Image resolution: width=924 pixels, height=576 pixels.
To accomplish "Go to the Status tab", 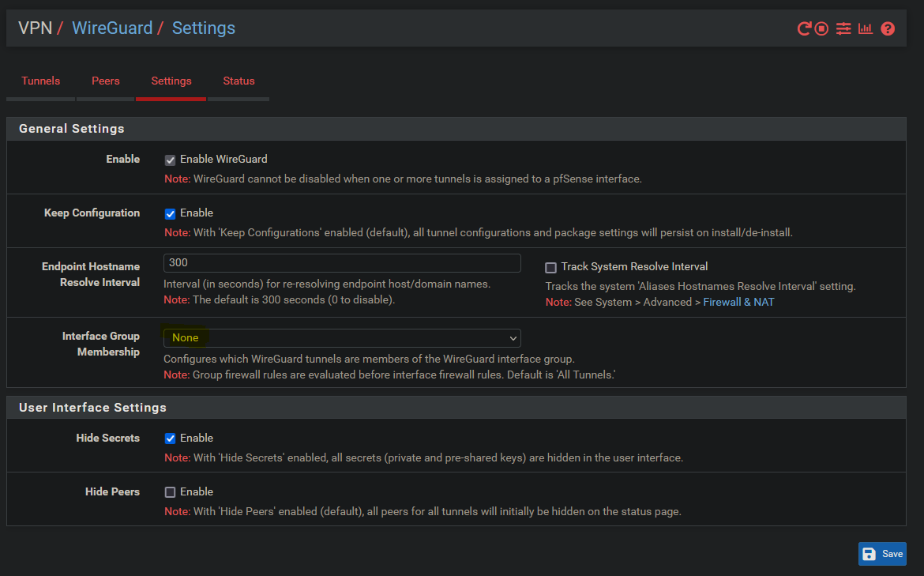I will [x=239, y=81].
